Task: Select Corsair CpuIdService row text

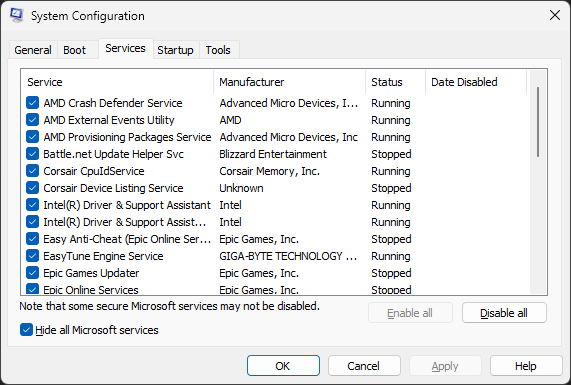Action: (94, 171)
